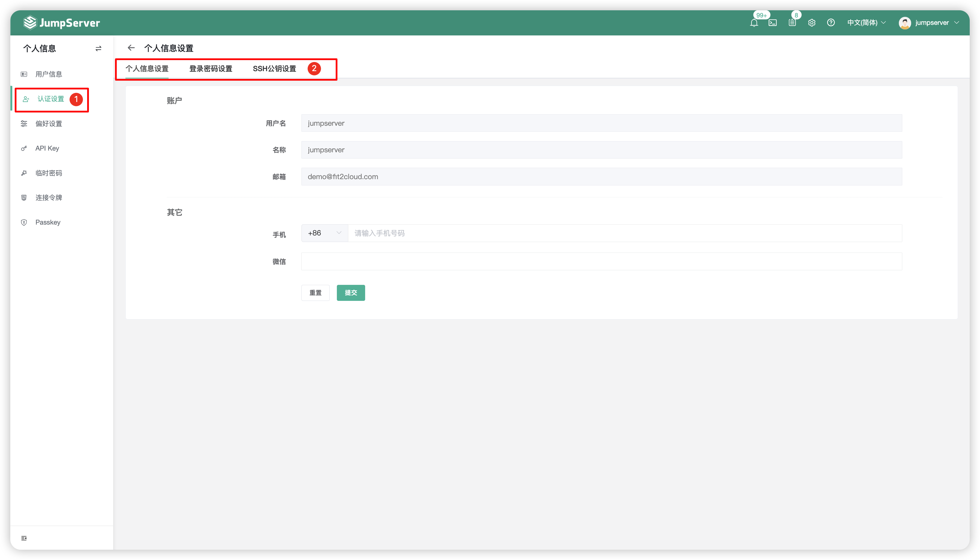Click the JumpServer logo
The image size is (980, 560).
pyautogui.click(x=61, y=23)
